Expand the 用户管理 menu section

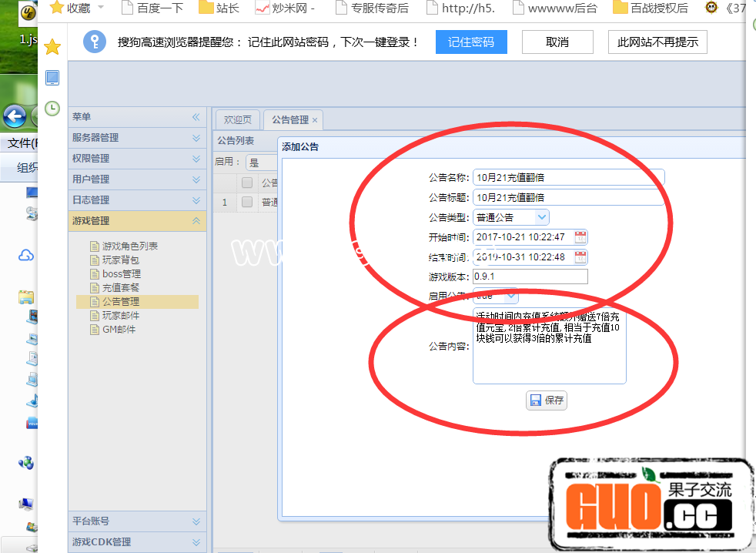click(x=196, y=179)
